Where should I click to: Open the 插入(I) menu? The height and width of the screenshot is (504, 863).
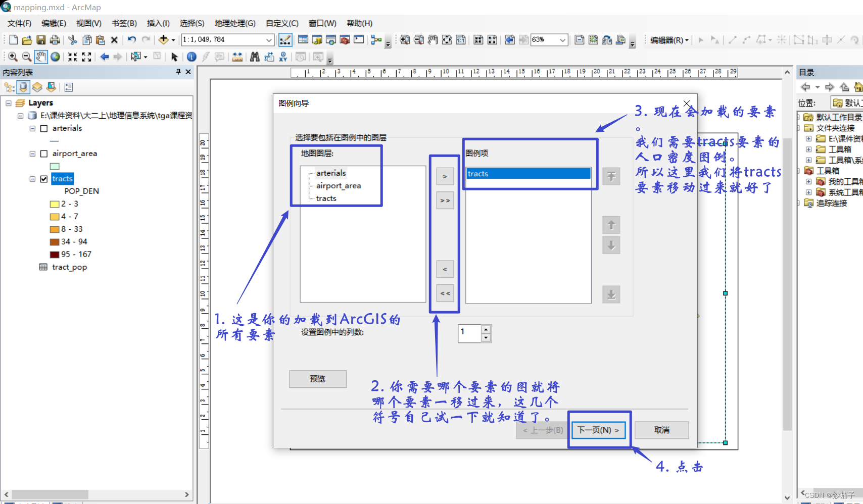click(158, 23)
